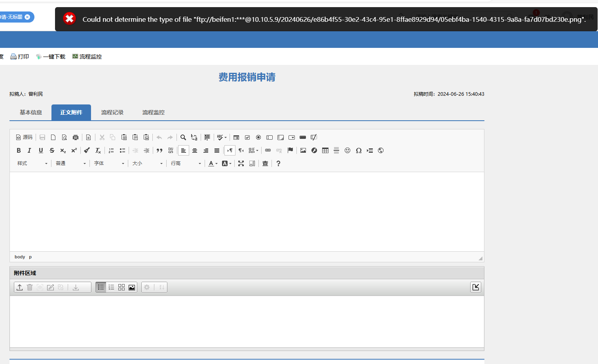Open the 流程记录 tab

point(112,112)
